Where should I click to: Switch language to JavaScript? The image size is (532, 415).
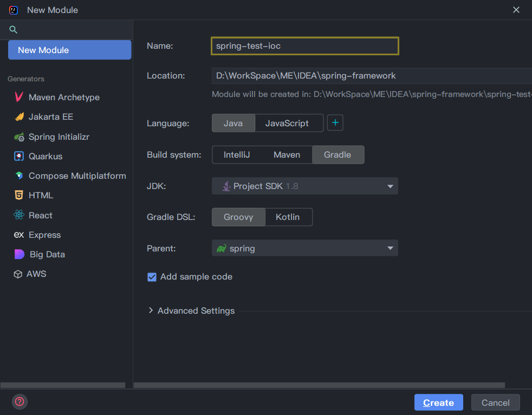[x=287, y=124]
